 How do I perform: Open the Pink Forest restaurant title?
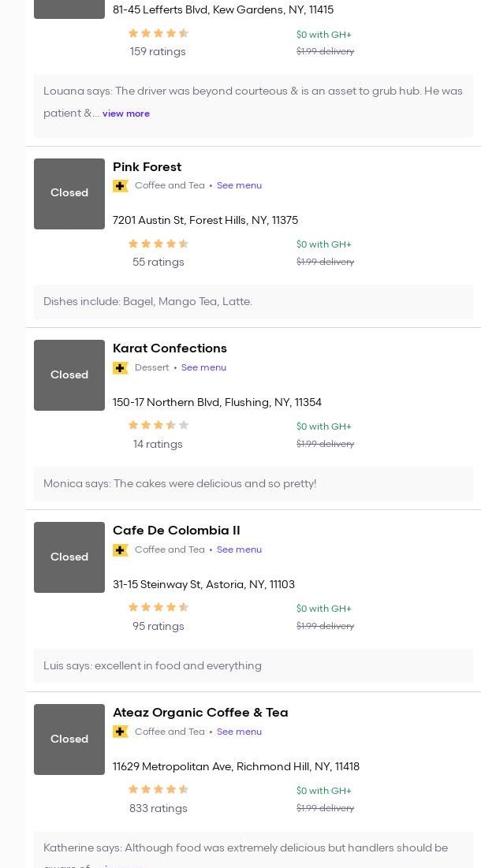point(147,167)
